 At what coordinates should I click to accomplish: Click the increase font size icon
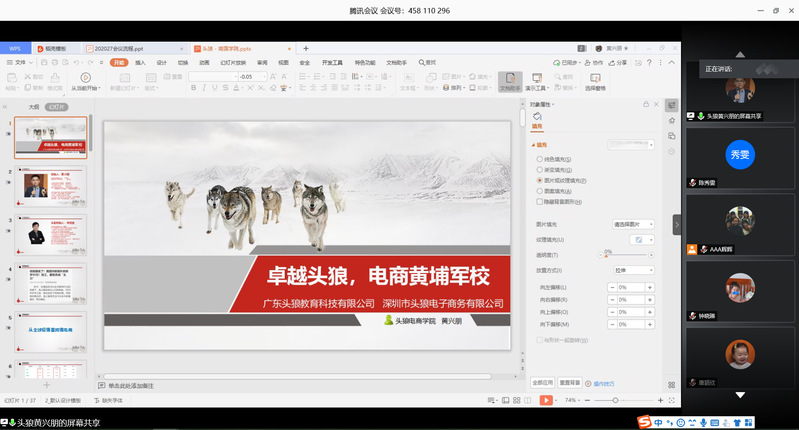[273, 76]
